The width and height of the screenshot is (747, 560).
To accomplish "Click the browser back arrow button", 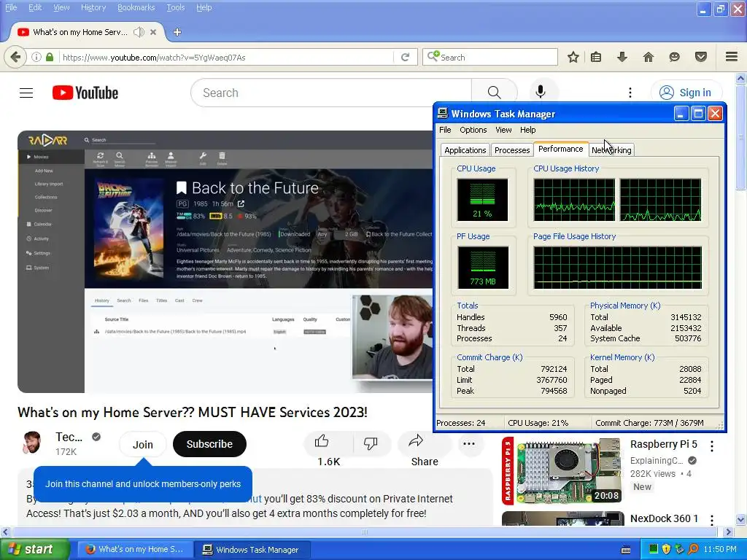I will 15,57.
